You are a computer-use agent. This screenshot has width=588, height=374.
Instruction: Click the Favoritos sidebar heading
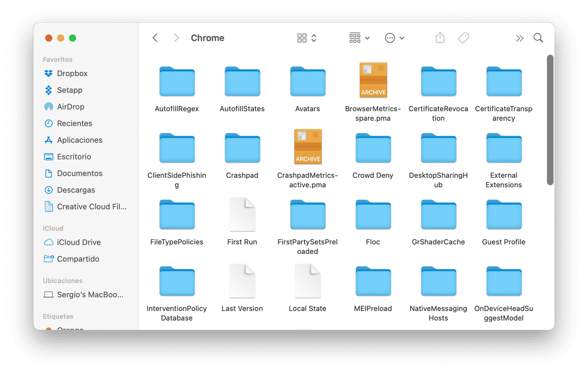[58, 60]
